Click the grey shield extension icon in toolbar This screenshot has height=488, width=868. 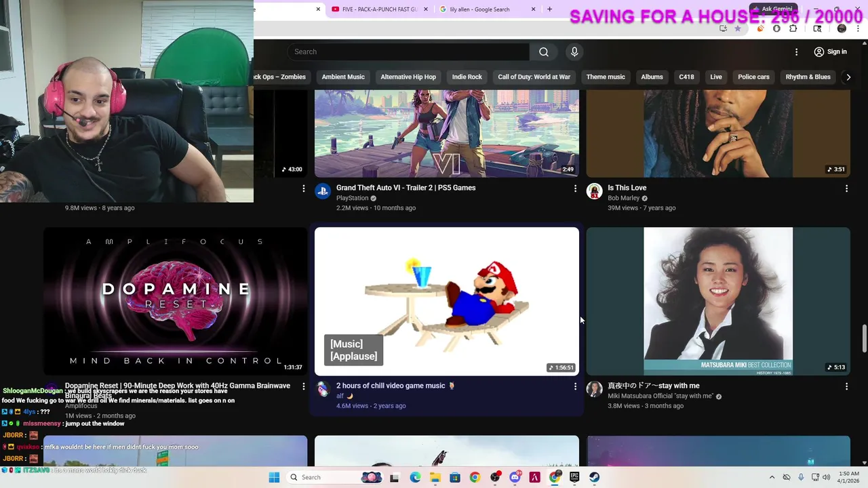(x=776, y=28)
